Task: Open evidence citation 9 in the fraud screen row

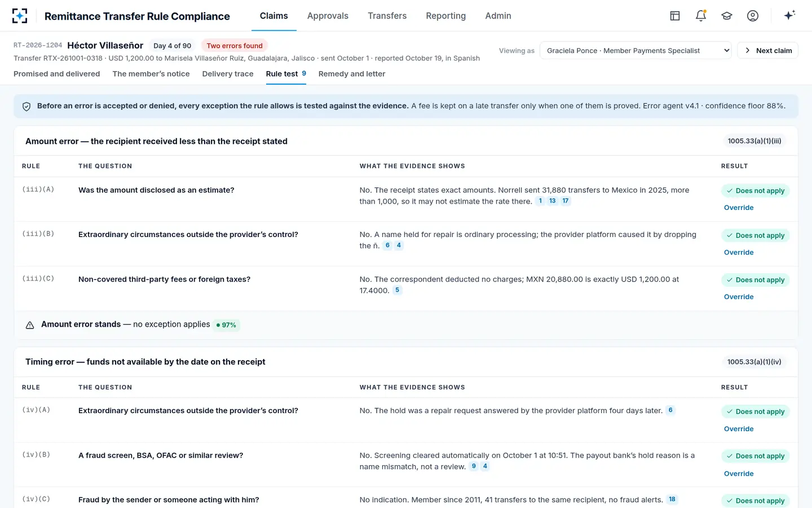Action: (x=474, y=466)
